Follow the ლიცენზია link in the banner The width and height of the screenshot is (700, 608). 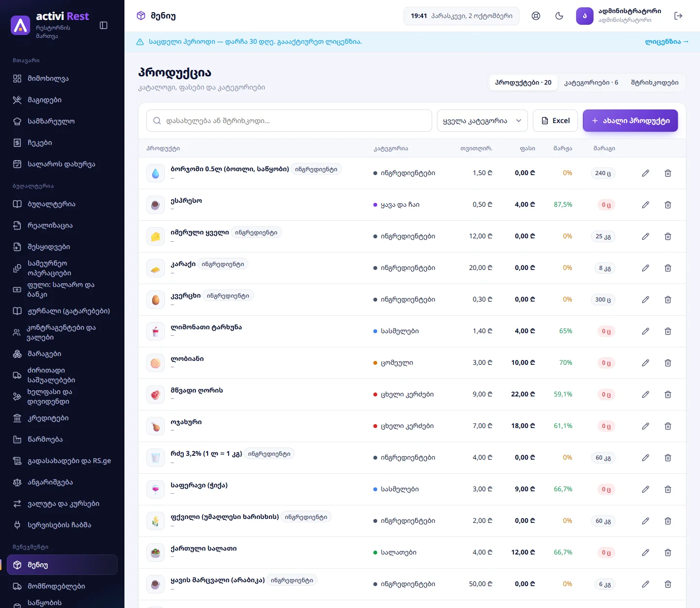pos(667,42)
